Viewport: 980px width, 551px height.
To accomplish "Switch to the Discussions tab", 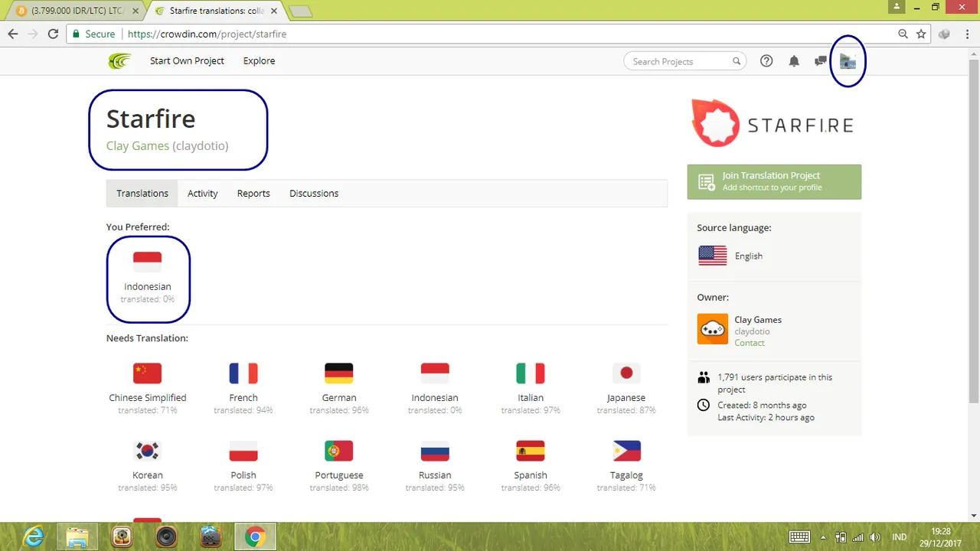I will coord(314,194).
